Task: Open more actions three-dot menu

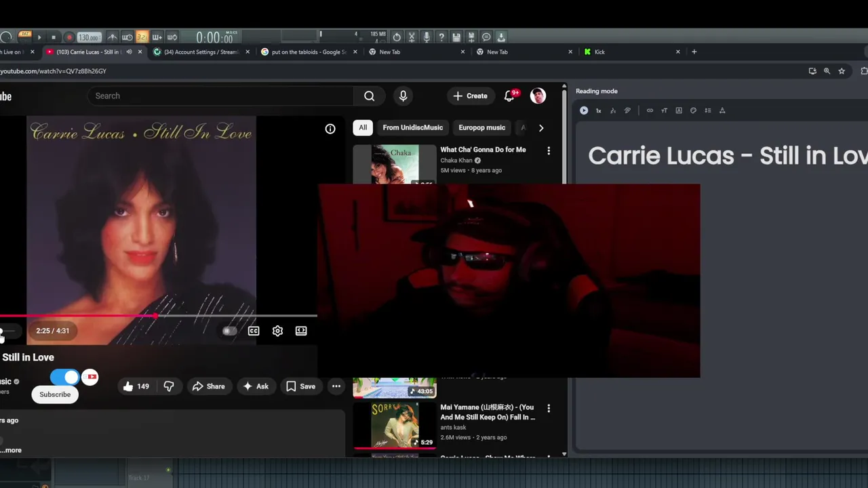Action: pos(336,386)
